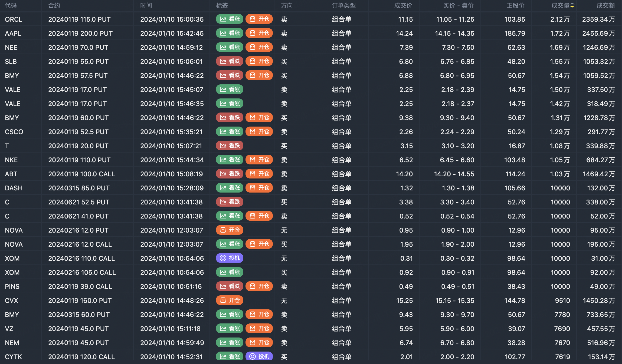
Task: Sort by 成交额 column header
Action: (x=605, y=6)
